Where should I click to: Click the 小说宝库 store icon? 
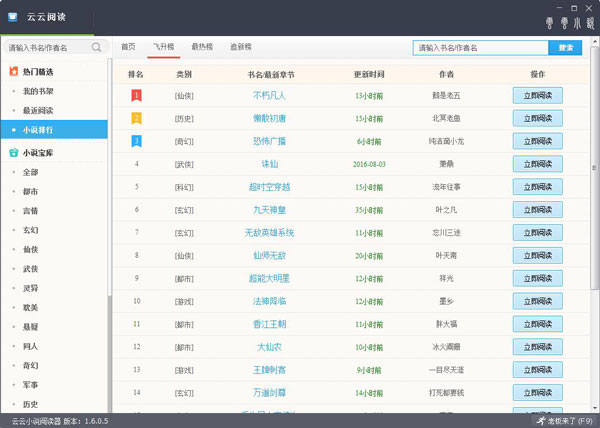tap(14, 153)
